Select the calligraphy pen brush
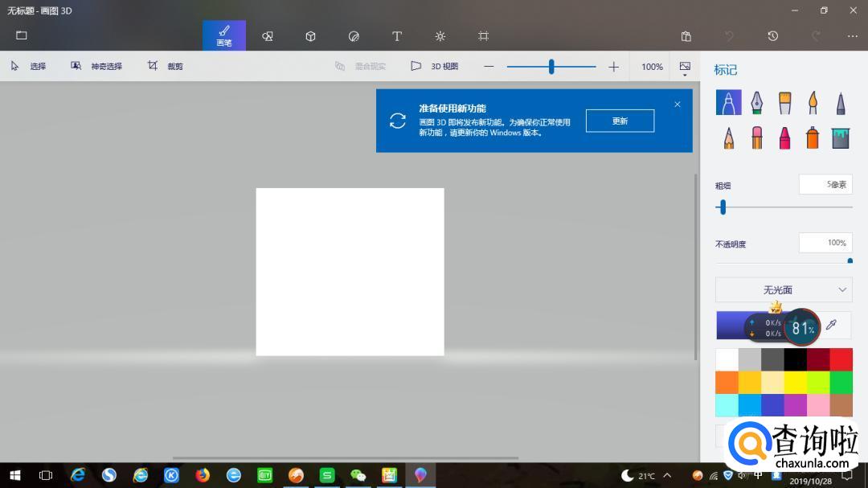 point(756,102)
